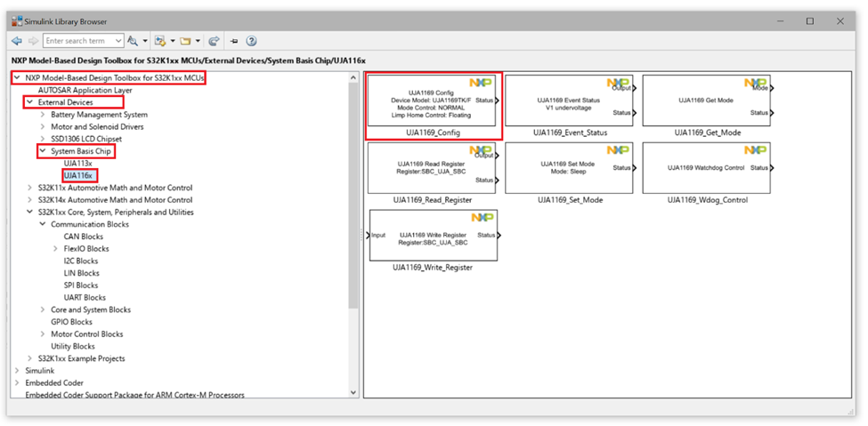Collapse the External Devices node

[30, 102]
